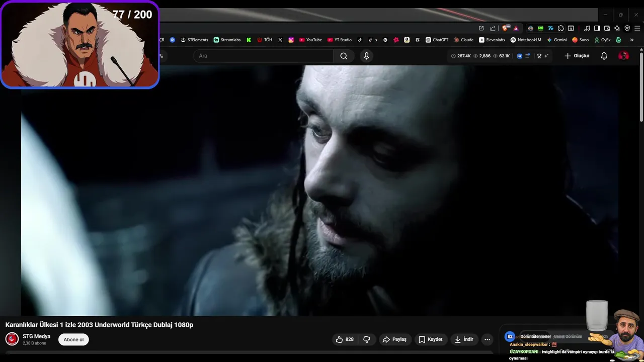The height and width of the screenshot is (362, 644).
Task: Dislike the video with thumbs down
Action: point(367,339)
